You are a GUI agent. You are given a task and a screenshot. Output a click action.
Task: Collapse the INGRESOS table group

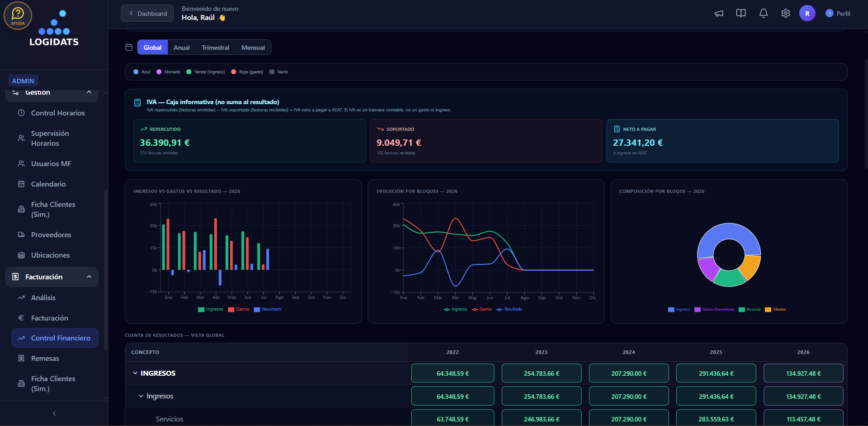(135, 373)
